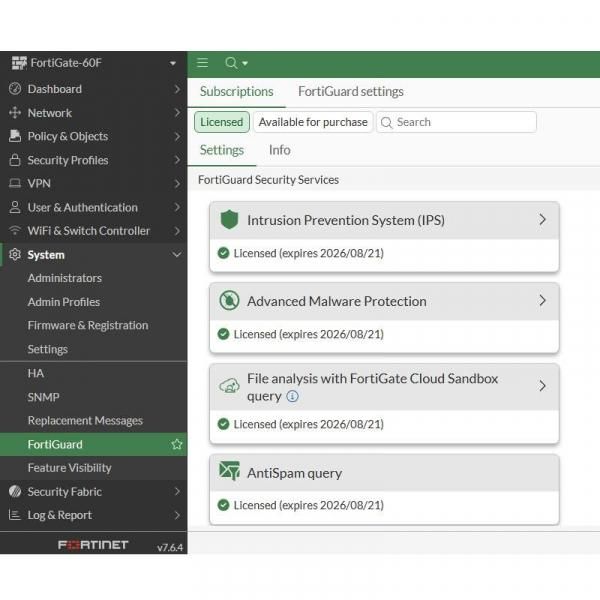The height and width of the screenshot is (600, 600).
Task: Open the FortiGate-60F device dropdown
Action: tap(173, 63)
